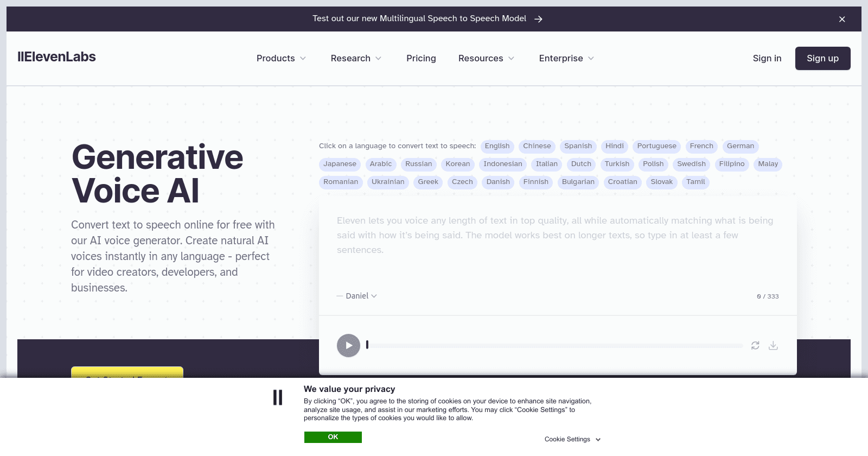868x456 pixels.
Task: Select German language sample
Action: pyautogui.click(x=741, y=146)
